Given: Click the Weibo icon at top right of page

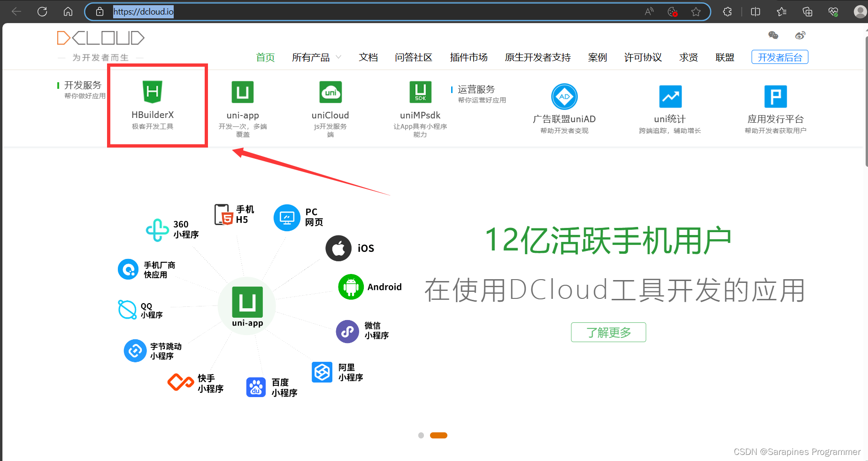Looking at the screenshot, I should (800, 35).
